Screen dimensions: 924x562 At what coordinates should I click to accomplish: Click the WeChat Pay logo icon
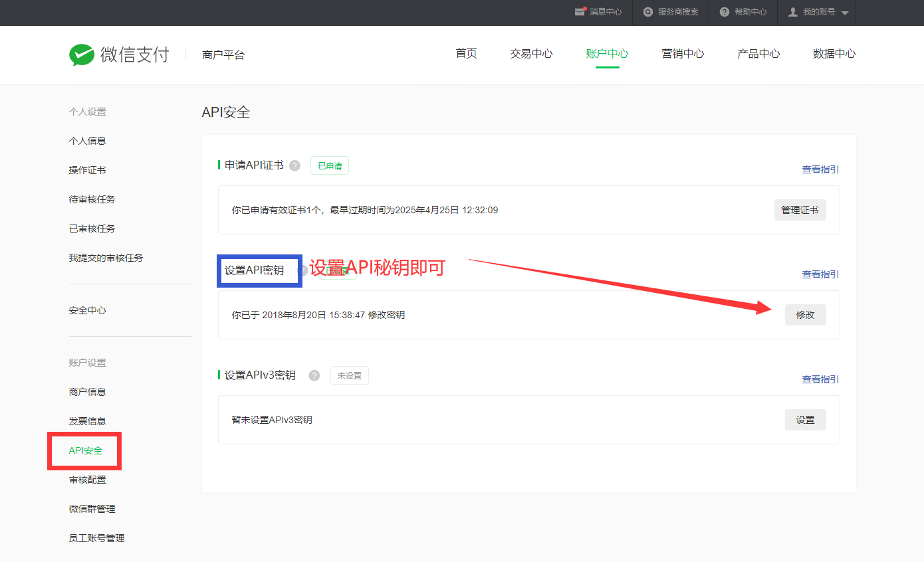click(81, 54)
